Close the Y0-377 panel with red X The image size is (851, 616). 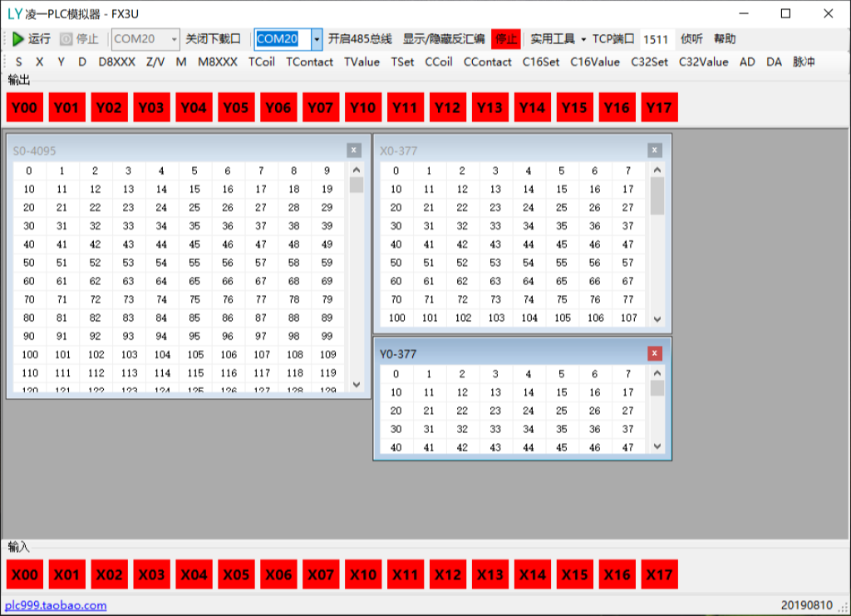pos(655,353)
